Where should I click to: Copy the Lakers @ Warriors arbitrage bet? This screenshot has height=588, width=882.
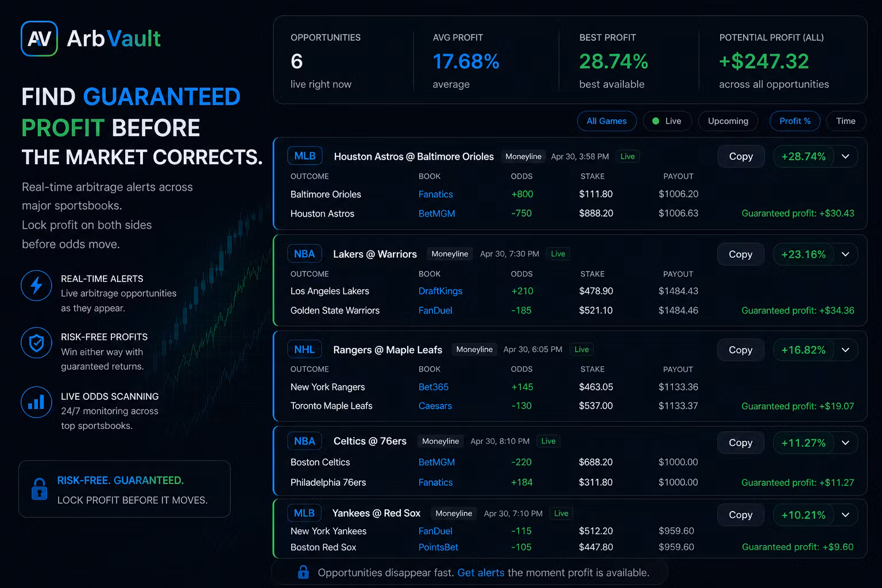tap(741, 254)
